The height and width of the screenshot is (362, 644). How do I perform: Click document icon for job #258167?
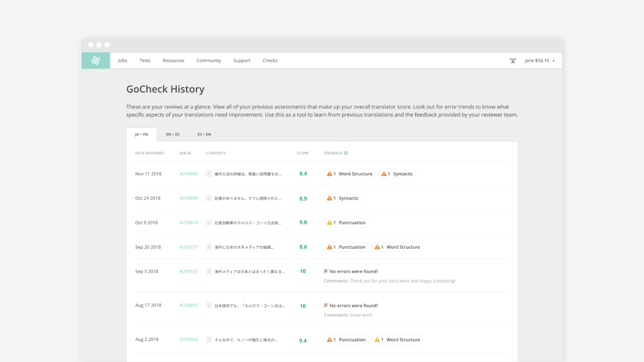(209, 271)
